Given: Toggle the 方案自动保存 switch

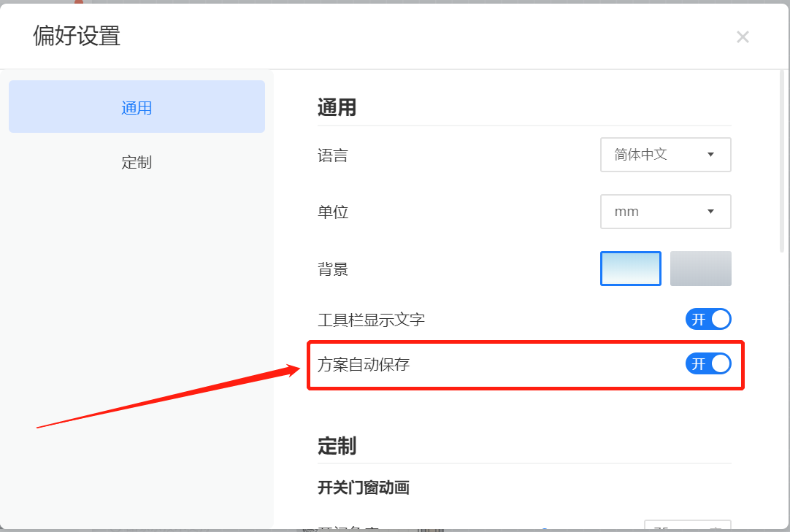Looking at the screenshot, I should point(708,363).
